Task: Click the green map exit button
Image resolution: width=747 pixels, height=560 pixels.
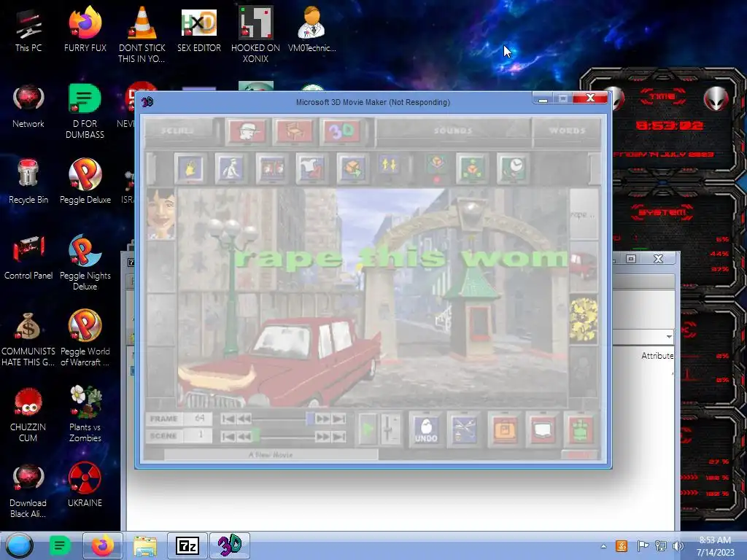Action: pyautogui.click(x=580, y=430)
